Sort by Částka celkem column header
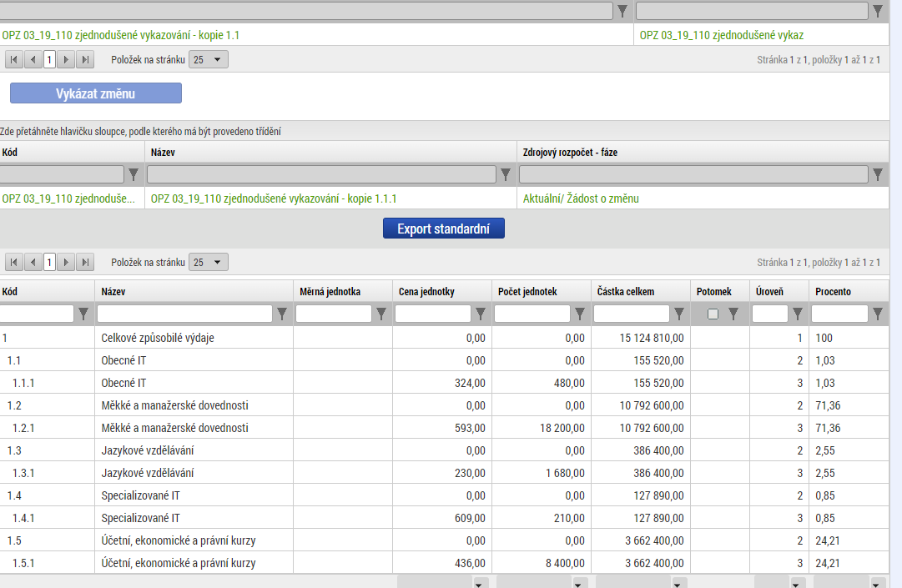This screenshot has height=588, width=902. (x=626, y=292)
